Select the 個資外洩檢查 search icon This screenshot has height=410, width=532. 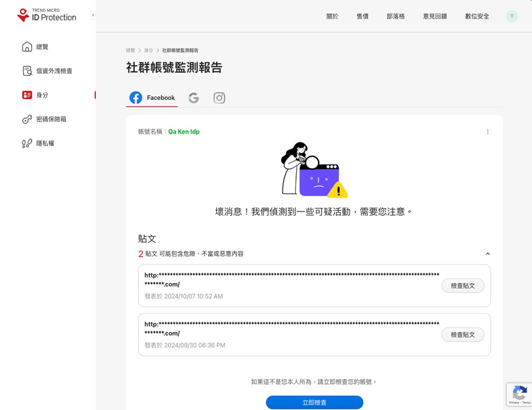coord(27,71)
